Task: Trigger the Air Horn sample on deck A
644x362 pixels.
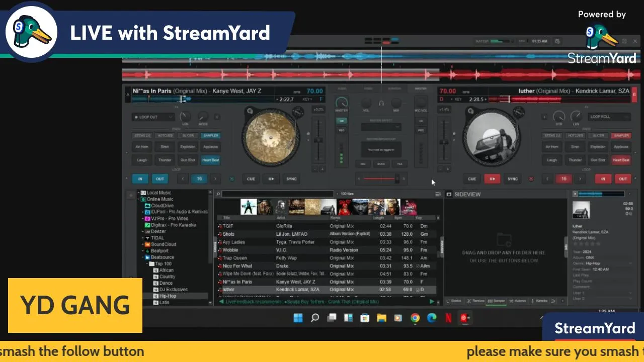Action: [x=141, y=147]
